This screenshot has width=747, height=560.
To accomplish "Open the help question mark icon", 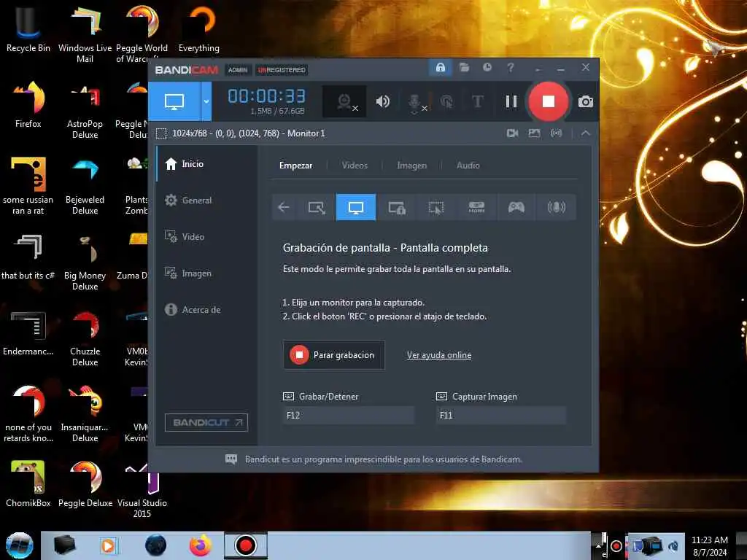I will 511,68.
